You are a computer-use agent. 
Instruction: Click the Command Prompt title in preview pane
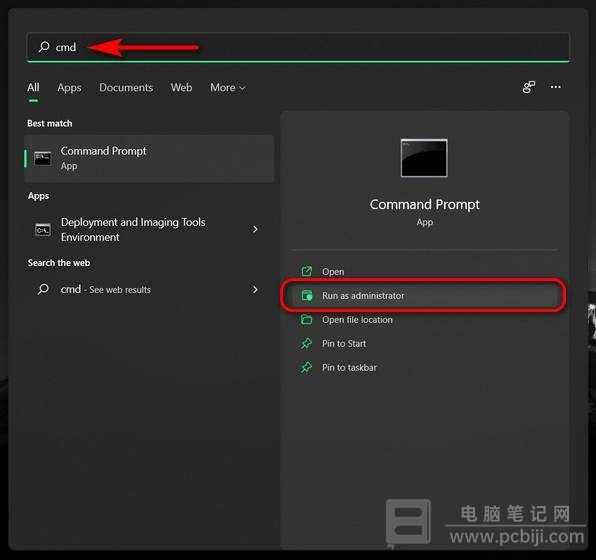click(425, 205)
